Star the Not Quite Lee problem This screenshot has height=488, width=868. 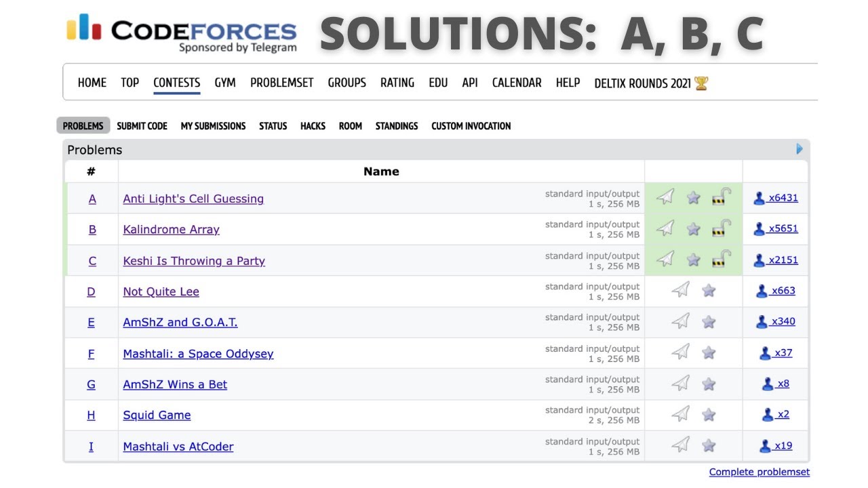pos(709,291)
